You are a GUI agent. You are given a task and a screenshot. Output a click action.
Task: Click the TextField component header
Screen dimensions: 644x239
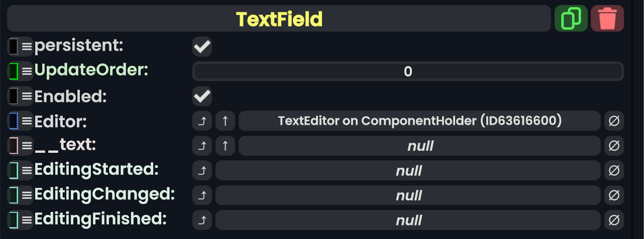[279, 19]
